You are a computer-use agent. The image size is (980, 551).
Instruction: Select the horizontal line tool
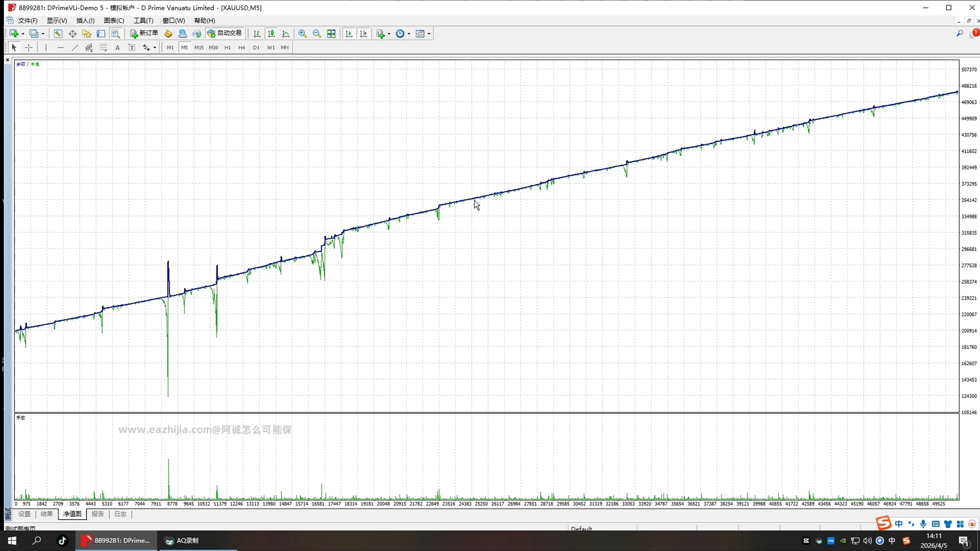click(x=60, y=47)
